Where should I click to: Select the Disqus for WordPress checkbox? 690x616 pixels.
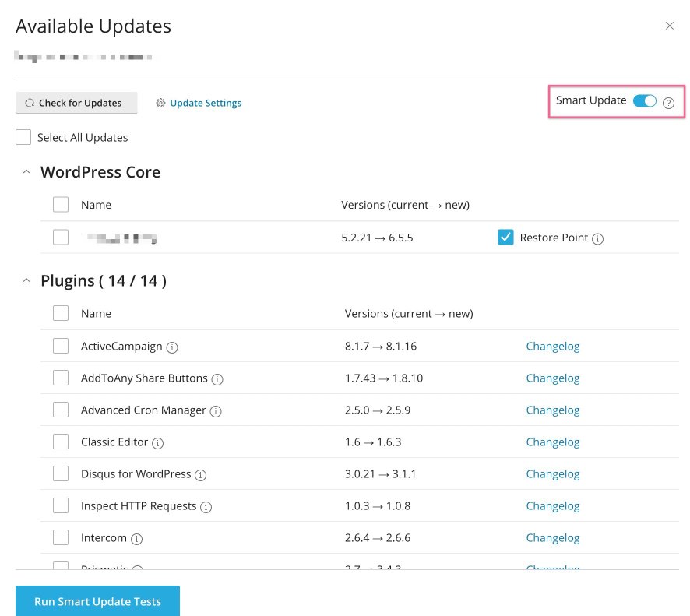61,473
